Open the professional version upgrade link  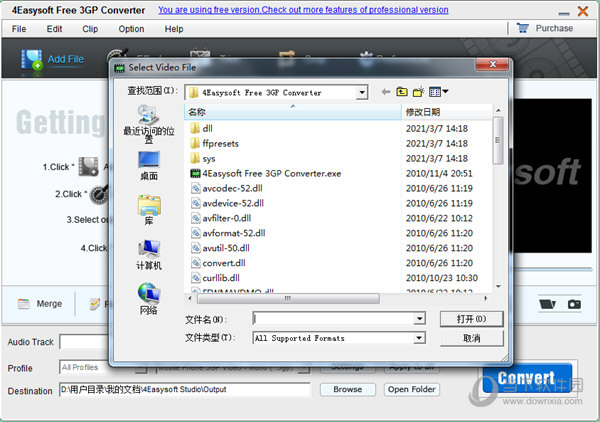[303, 10]
